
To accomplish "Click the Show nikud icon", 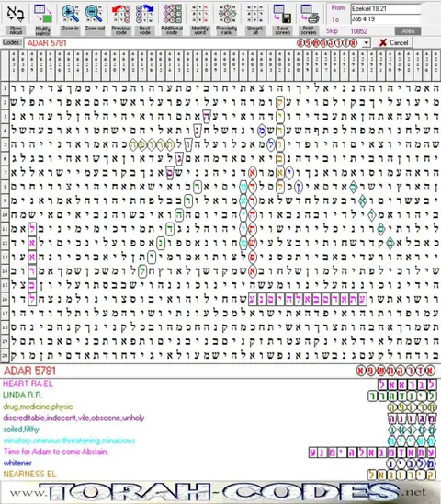I will pyautogui.click(x=15, y=14).
